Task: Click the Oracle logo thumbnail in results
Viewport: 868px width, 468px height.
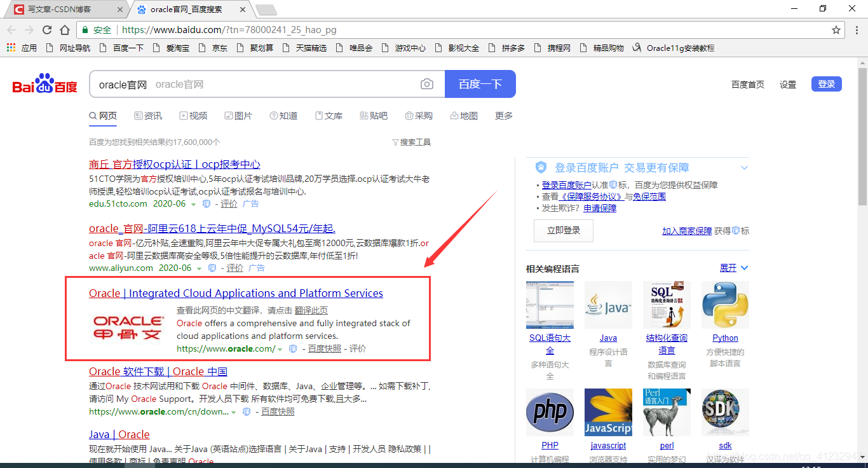Action: point(128,327)
